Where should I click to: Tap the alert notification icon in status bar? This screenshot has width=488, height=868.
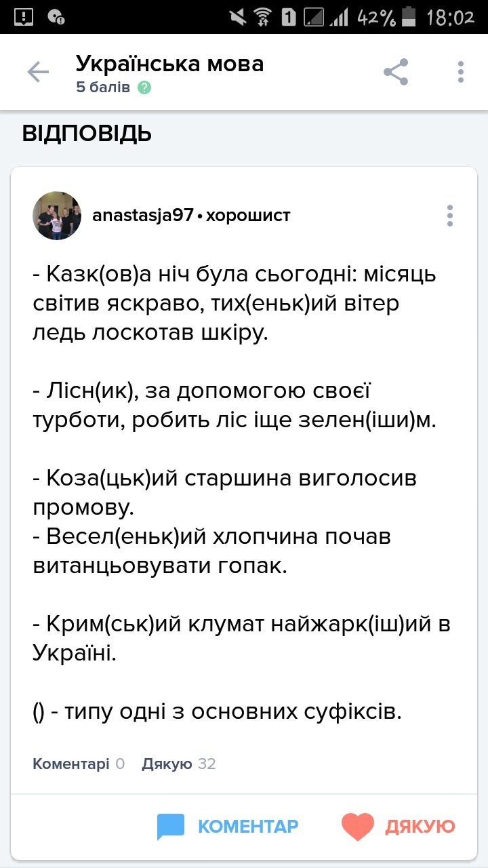[x=24, y=17]
